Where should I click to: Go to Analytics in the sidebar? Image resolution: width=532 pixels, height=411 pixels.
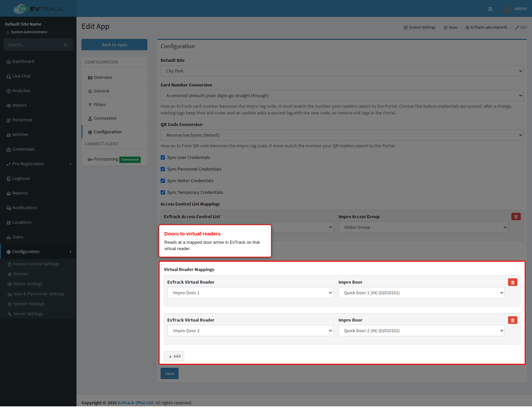[38, 91]
